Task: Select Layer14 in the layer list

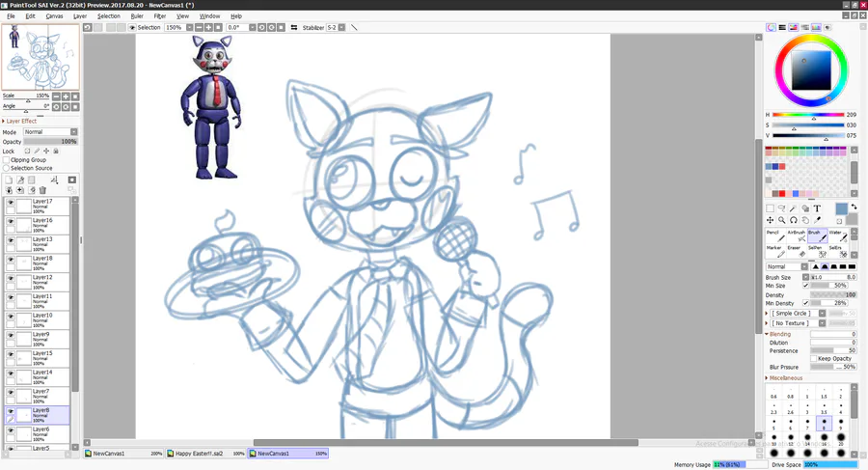Action: coord(37,377)
